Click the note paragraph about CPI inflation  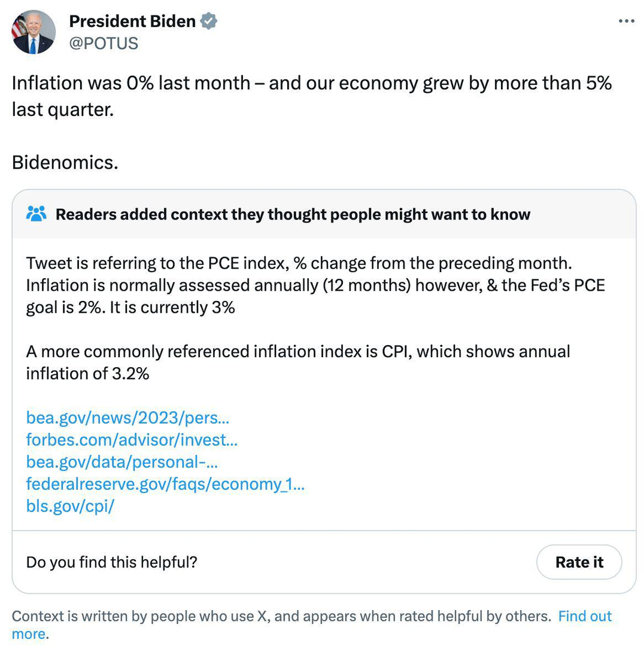(298, 362)
